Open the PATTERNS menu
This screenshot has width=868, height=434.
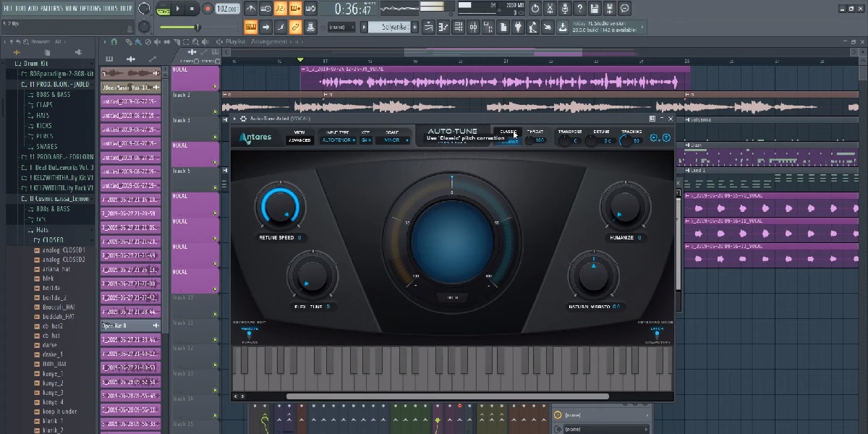coord(52,8)
